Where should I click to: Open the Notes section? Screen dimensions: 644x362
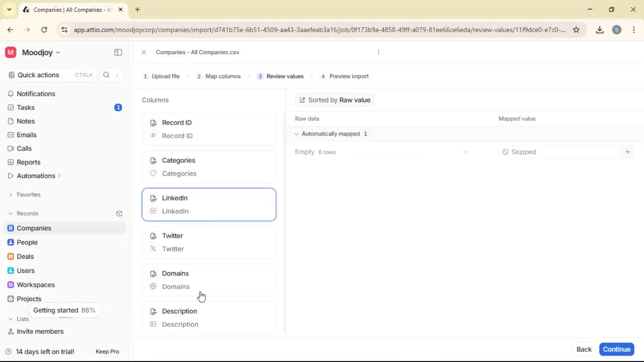(25, 121)
